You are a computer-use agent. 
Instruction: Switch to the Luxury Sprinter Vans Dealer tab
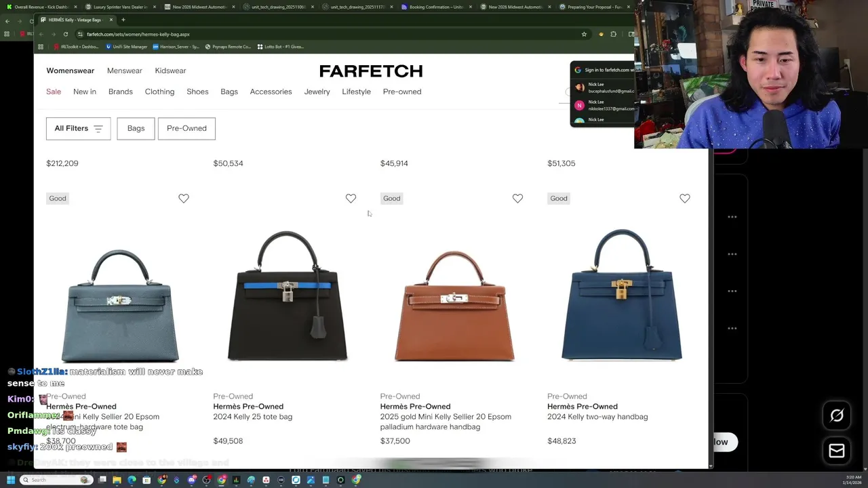tap(120, 7)
